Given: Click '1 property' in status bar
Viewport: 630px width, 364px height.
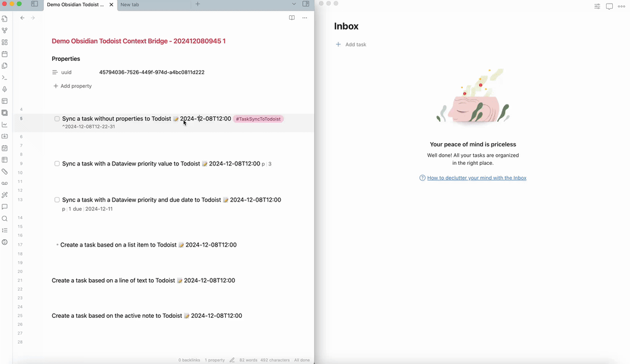Looking at the screenshot, I should click(x=215, y=360).
